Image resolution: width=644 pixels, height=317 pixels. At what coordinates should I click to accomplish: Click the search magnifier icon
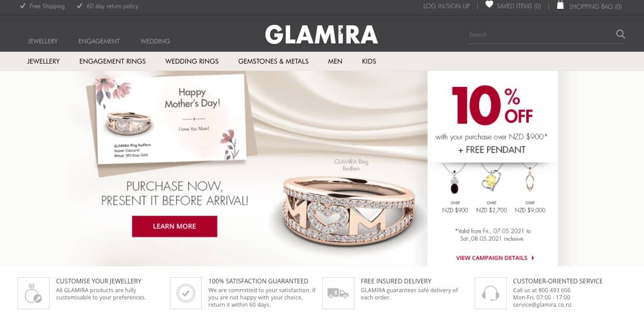coord(620,35)
